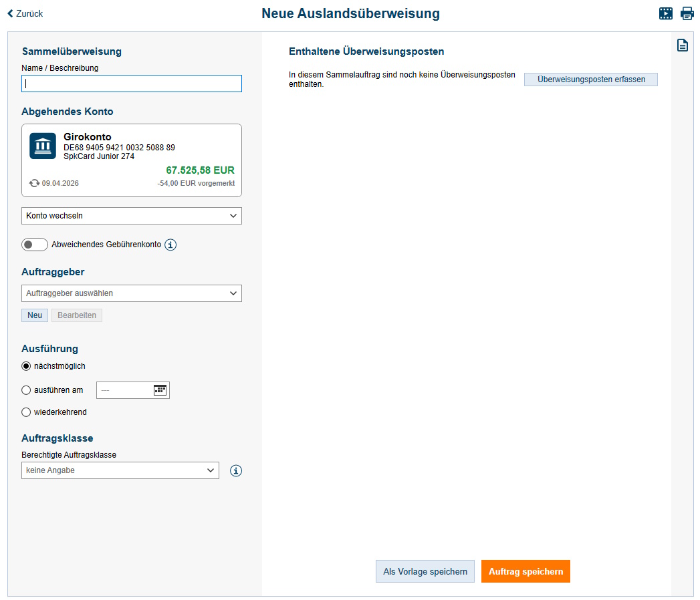Focus the Name / Beschreibung input field
This screenshot has height=600, width=700.
(x=132, y=84)
